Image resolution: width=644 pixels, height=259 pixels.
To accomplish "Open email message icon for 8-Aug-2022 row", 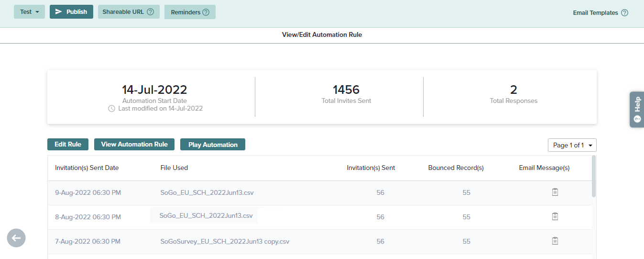I will click(x=555, y=217).
